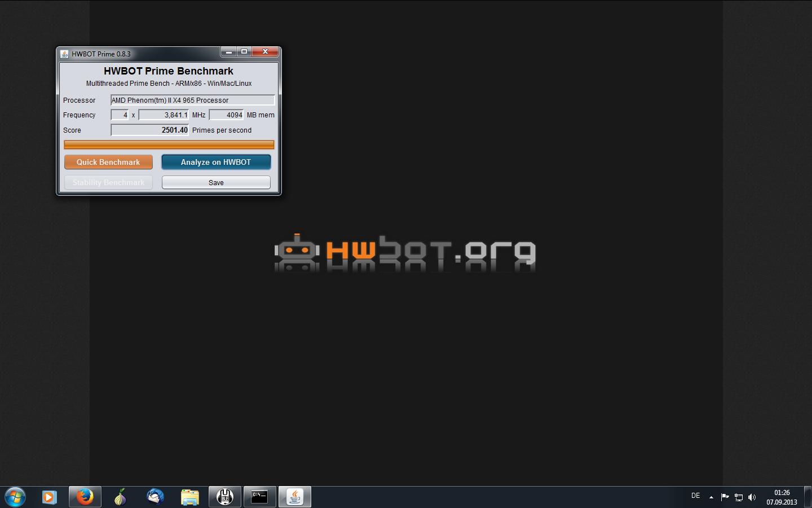This screenshot has width=812, height=508.
Task: Click the Primes per second label
Action: tap(222, 130)
